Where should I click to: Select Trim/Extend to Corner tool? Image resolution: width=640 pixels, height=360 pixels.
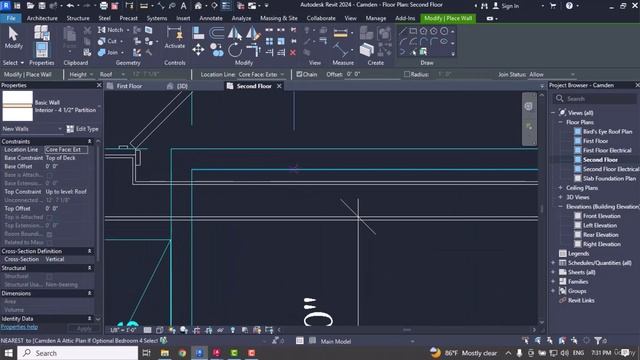[253, 50]
